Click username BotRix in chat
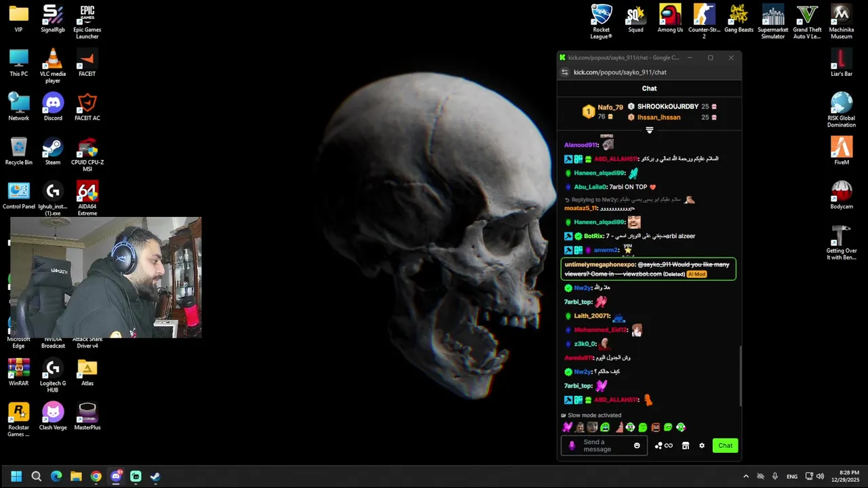This screenshot has height=488, width=868. [593, 236]
